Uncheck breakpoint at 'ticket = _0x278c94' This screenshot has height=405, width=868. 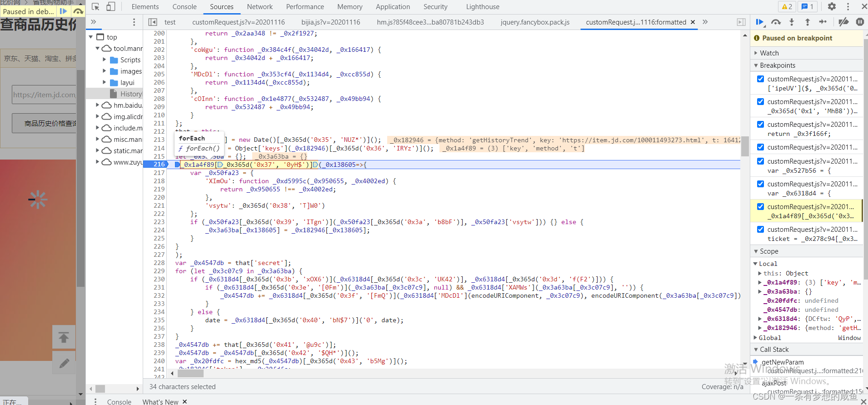click(x=760, y=229)
